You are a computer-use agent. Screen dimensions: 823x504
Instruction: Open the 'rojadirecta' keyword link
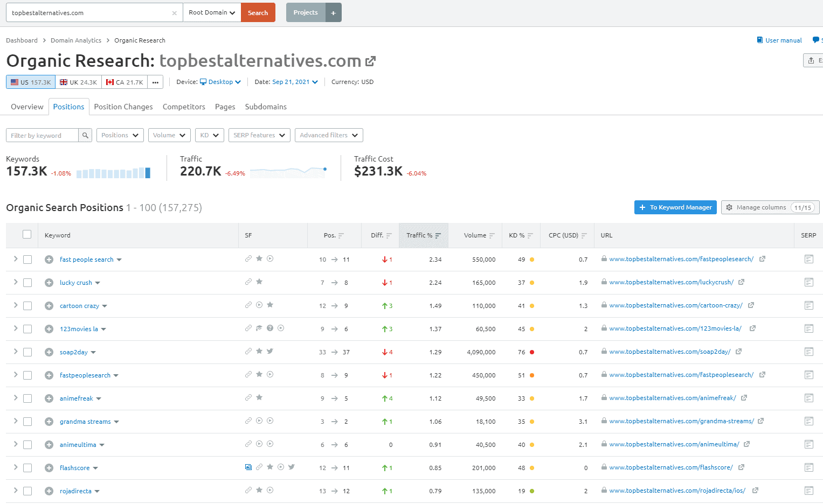tap(75, 491)
